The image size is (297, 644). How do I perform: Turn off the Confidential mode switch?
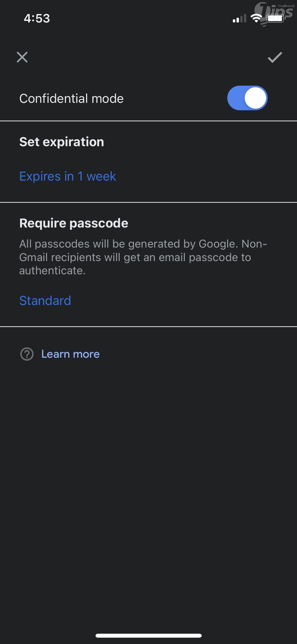tap(247, 98)
